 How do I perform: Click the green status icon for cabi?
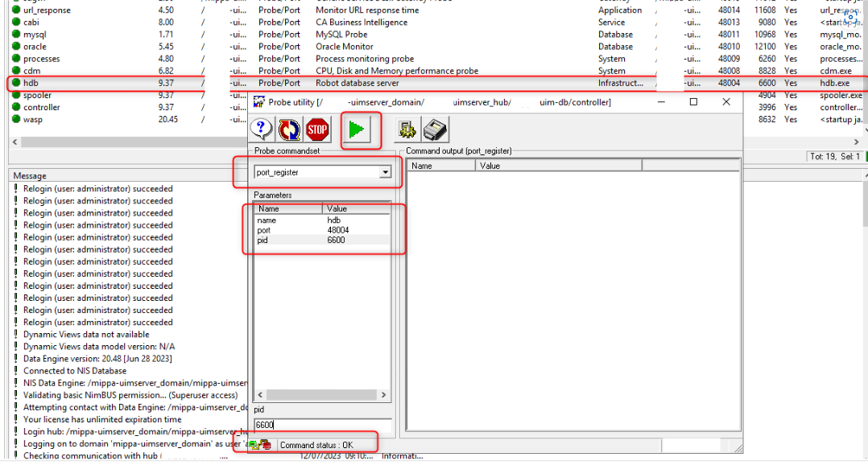(16, 22)
